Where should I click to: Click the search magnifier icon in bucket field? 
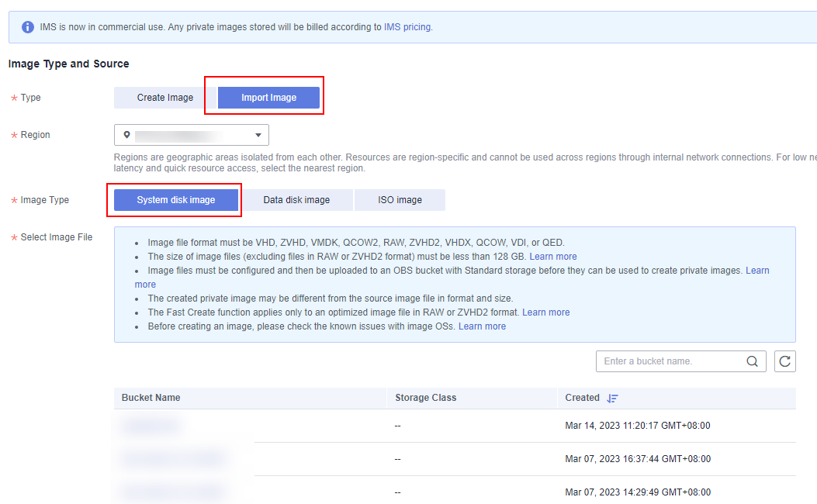coord(752,361)
